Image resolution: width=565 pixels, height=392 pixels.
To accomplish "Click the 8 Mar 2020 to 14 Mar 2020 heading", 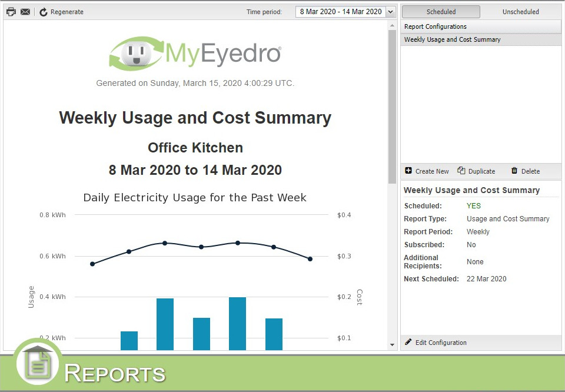I will coord(195,170).
